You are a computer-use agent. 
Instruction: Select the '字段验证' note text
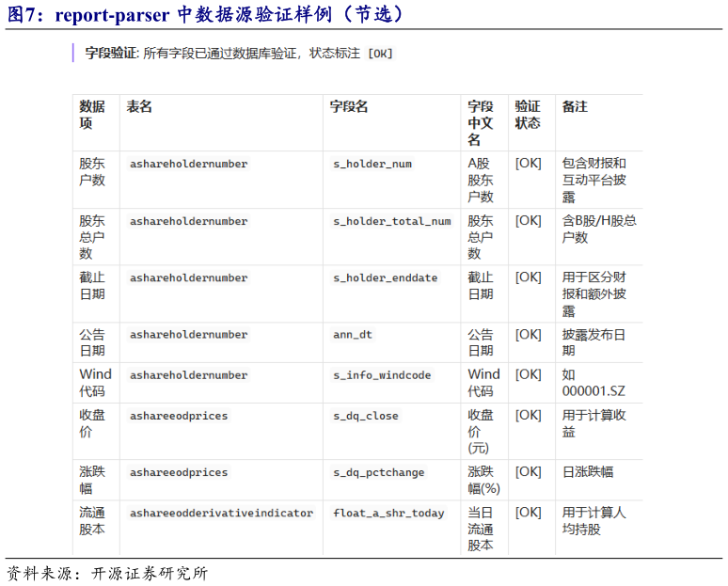tap(239, 54)
